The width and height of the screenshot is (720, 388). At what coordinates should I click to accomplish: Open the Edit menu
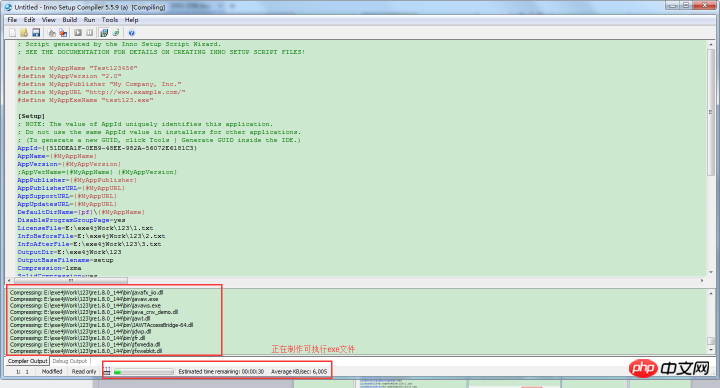click(29, 20)
